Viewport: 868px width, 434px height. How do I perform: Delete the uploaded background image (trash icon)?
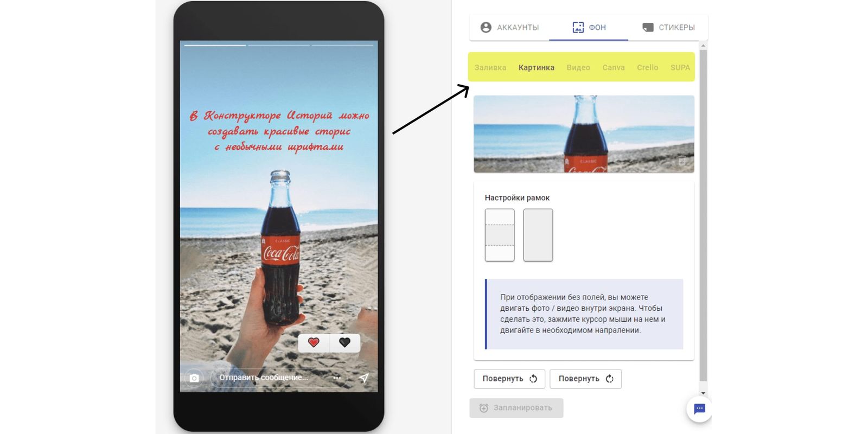click(682, 161)
